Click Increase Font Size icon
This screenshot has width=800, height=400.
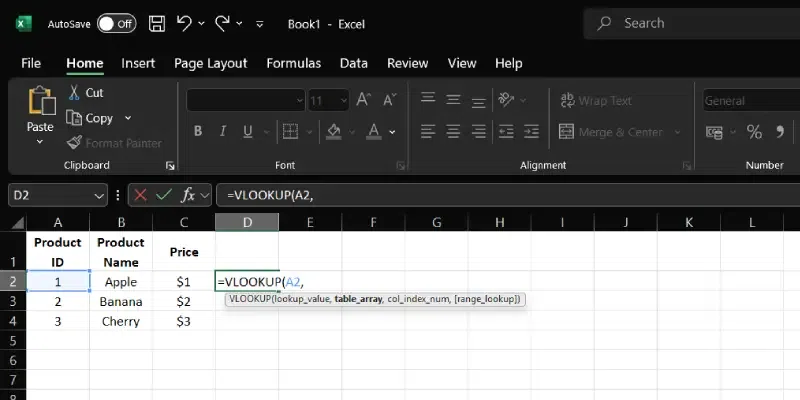point(363,99)
